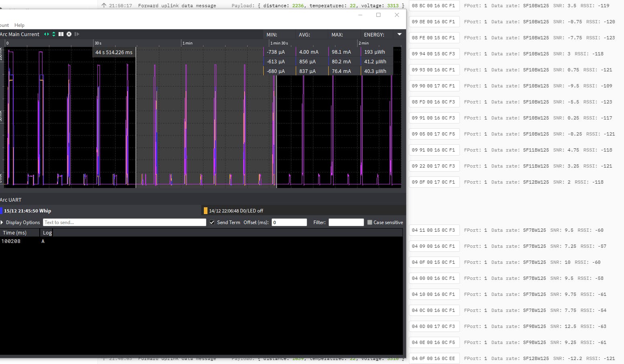Viewport: 624px width, 364px height.
Task: Click payload 04 10 00 16 0C F1 in console
Action: pyautogui.click(x=433, y=294)
